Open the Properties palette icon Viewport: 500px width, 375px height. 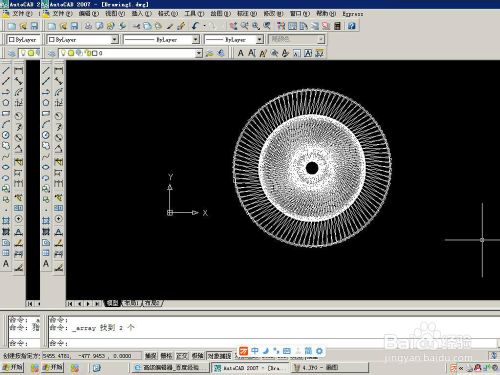pos(281,26)
